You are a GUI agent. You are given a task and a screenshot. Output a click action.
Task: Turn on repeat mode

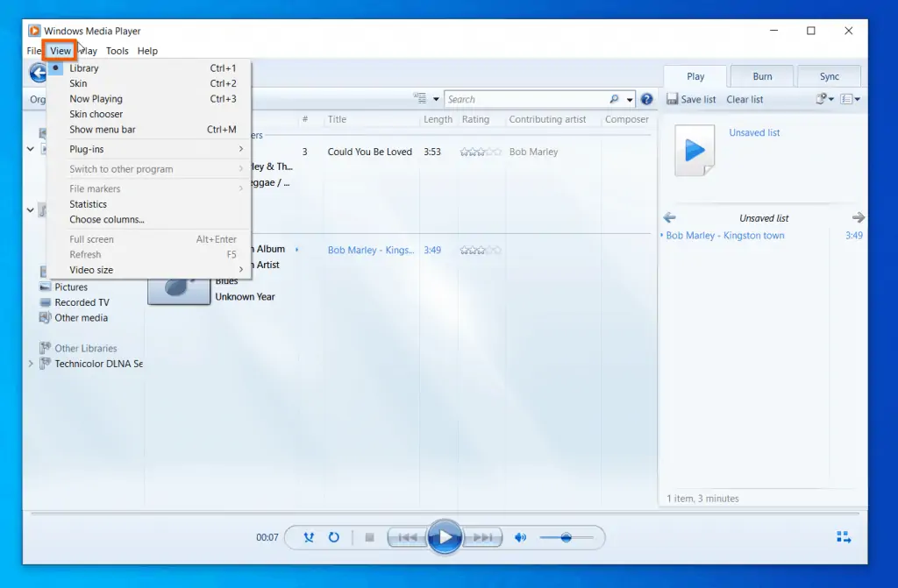(x=331, y=537)
